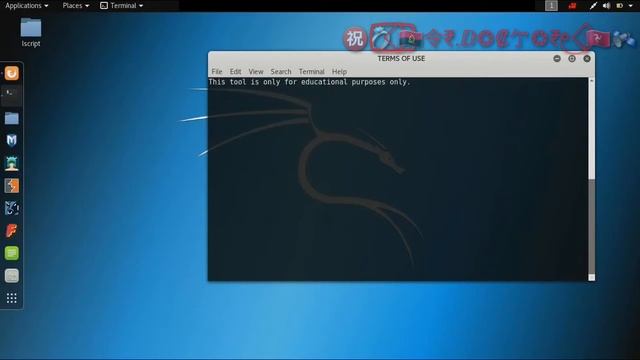Launch the Armitage dock icon
This screenshot has width=640, height=360.
click(11, 163)
